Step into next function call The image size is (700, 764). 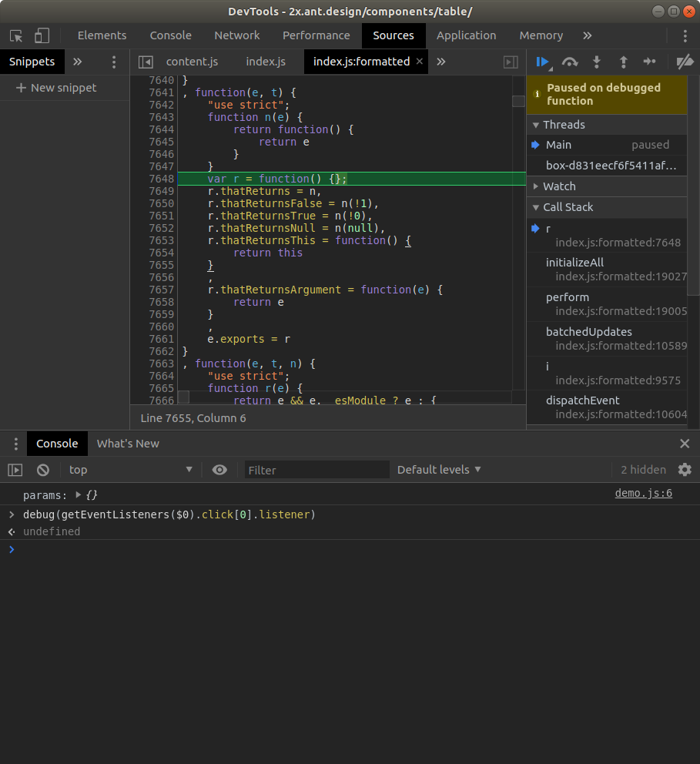[x=596, y=62]
